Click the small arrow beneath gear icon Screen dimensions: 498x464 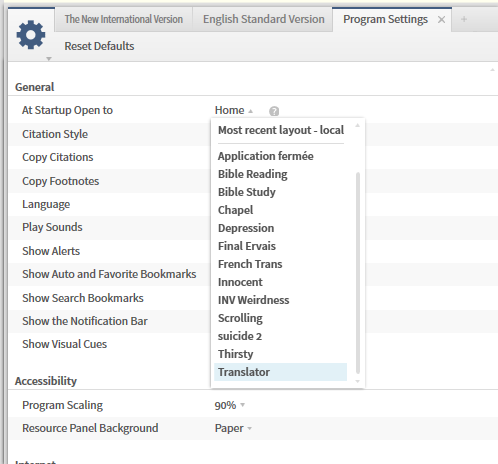pos(49,59)
